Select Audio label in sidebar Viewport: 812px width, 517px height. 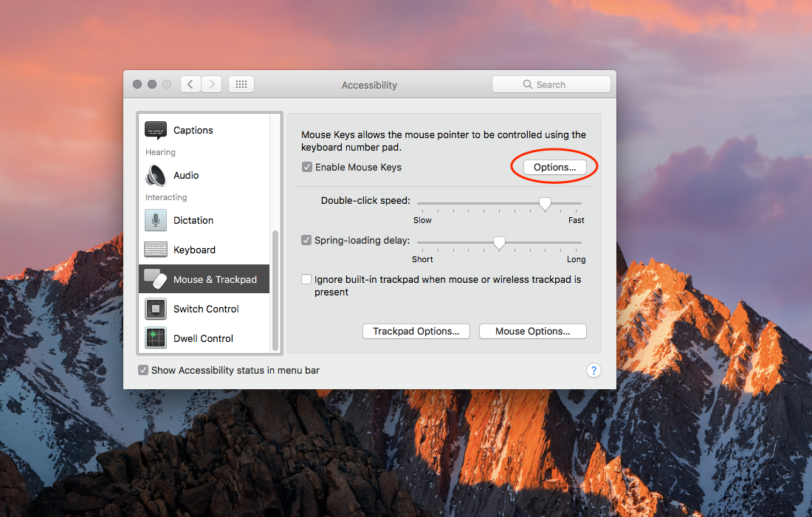186,176
